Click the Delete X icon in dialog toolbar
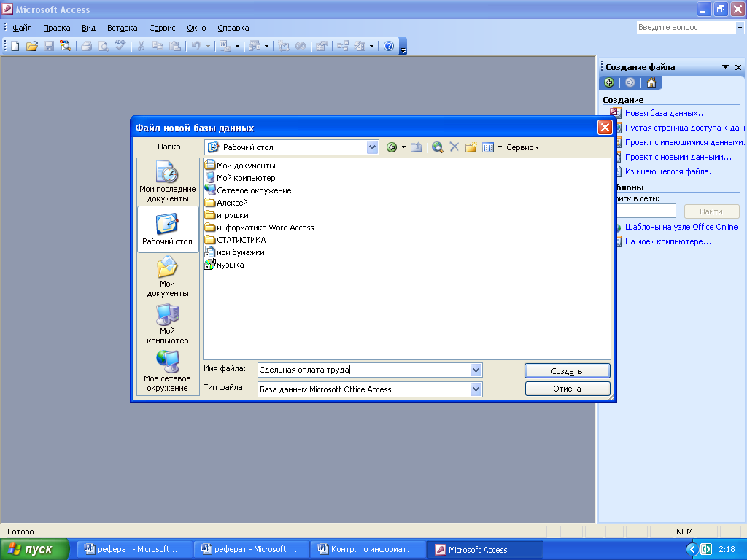The image size is (747, 560). (x=454, y=147)
